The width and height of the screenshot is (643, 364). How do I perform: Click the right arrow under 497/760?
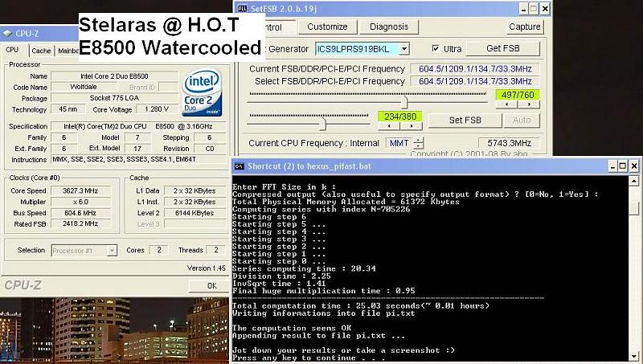(529, 104)
